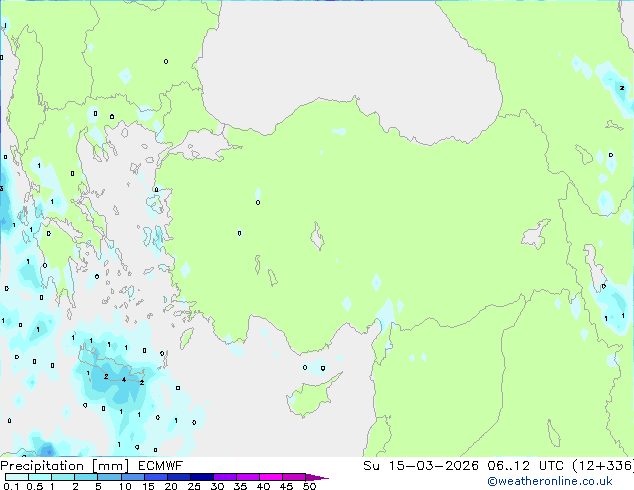
Task: Click the 40 to 45 mm legend color box
Action: [271, 477]
